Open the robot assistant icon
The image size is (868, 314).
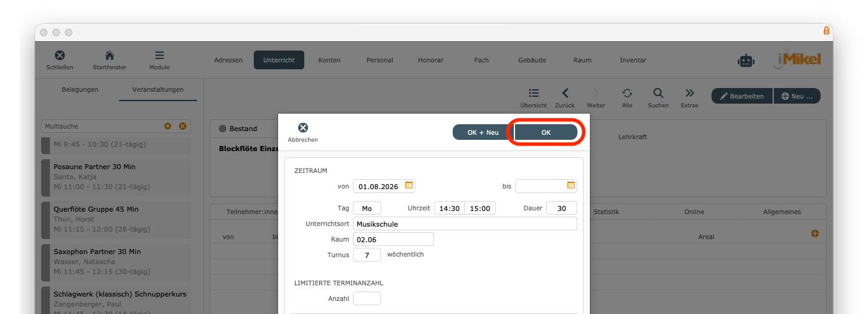[x=746, y=61]
